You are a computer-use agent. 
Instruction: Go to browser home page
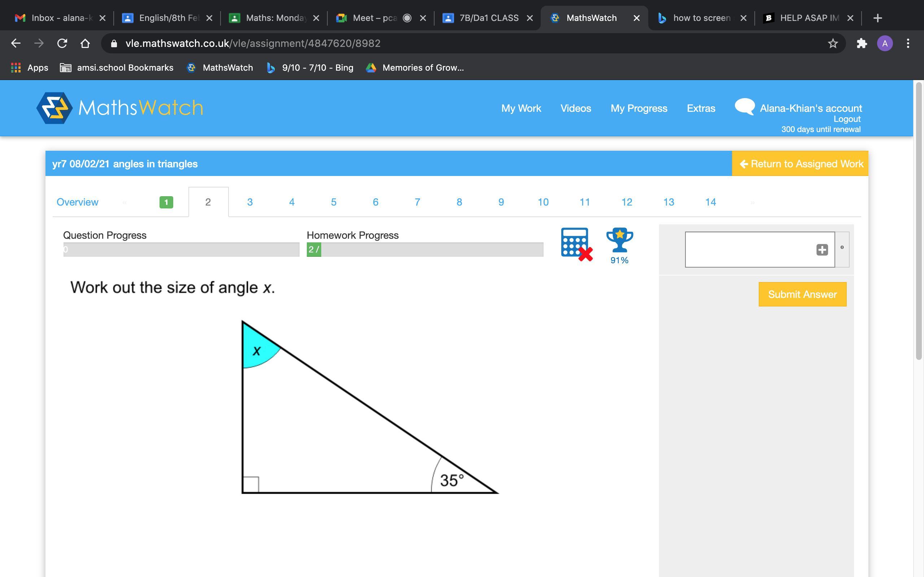[85, 44]
